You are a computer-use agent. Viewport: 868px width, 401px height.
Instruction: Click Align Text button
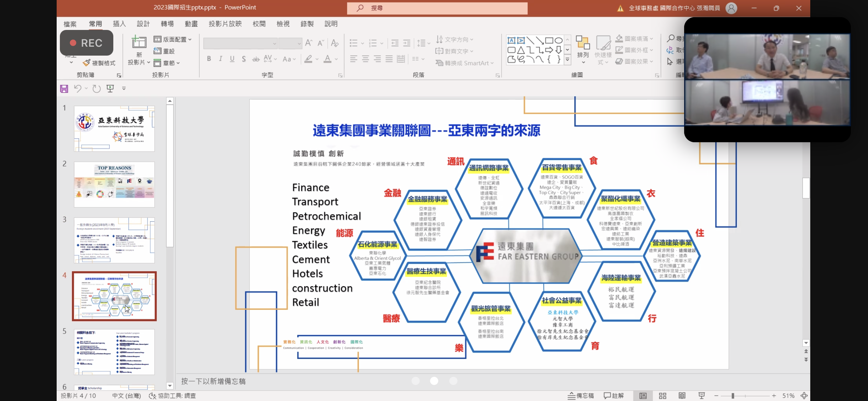click(x=454, y=51)
